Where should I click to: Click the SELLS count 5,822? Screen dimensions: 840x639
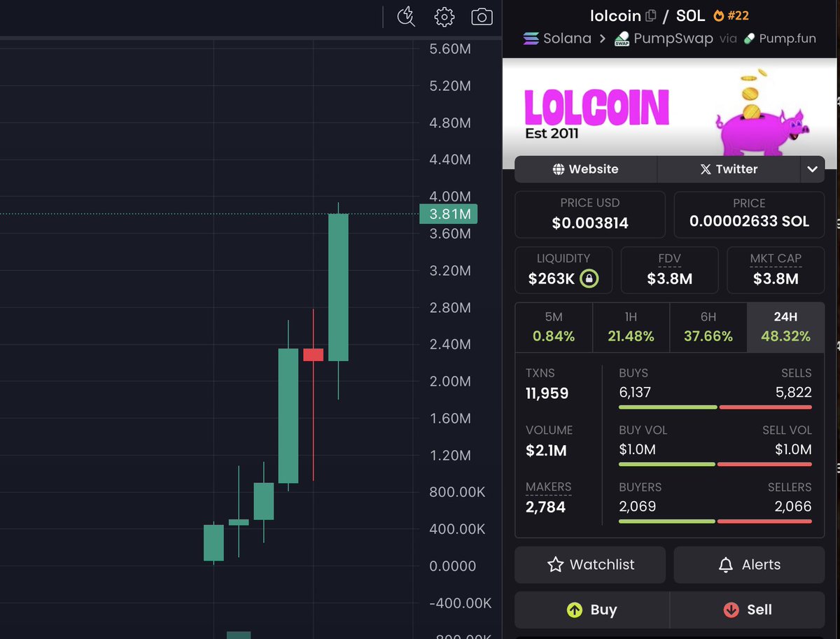click(794, 393)
